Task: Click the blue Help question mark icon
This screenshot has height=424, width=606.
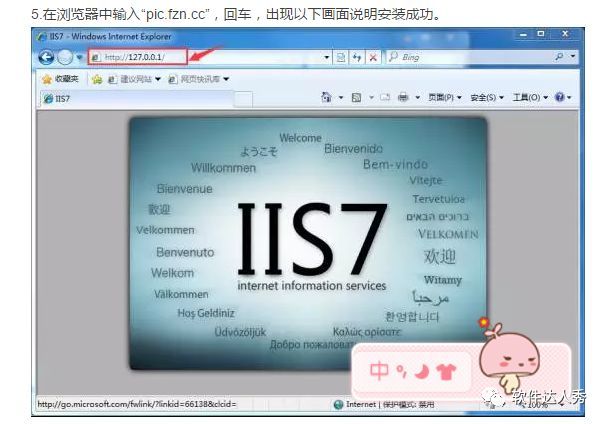Action: (x=559, y=97)
